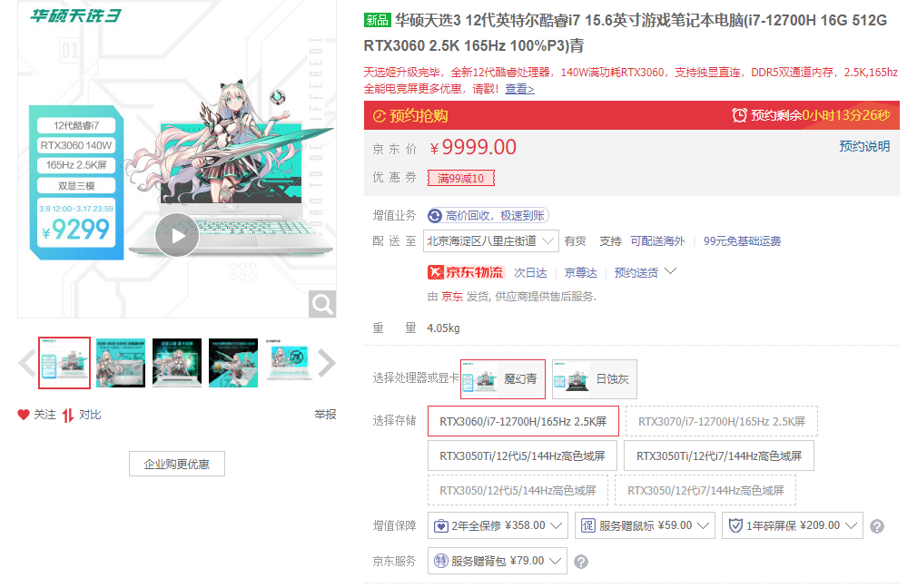Click the heart 关注 icon
The image size is (917, 588).
[x=24, y=415]
